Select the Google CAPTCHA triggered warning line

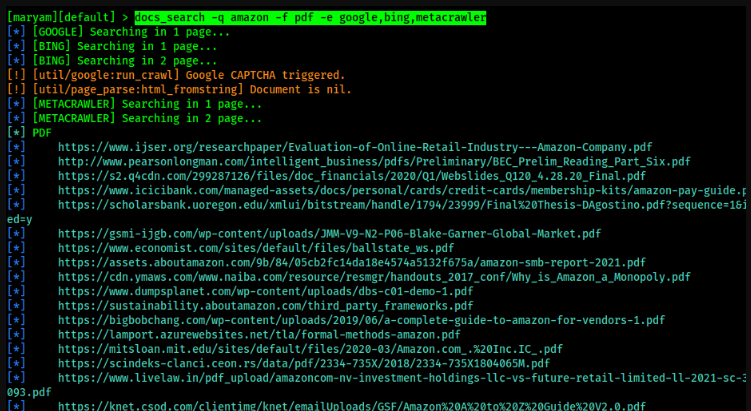pyautogui.click(x=188, y=75)
